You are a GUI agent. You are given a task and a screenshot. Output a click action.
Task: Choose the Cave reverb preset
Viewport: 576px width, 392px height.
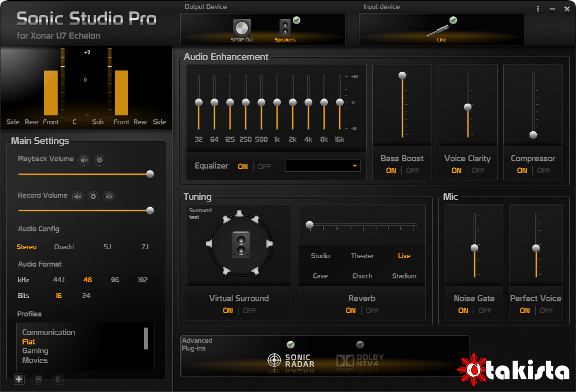click(320, 276)
